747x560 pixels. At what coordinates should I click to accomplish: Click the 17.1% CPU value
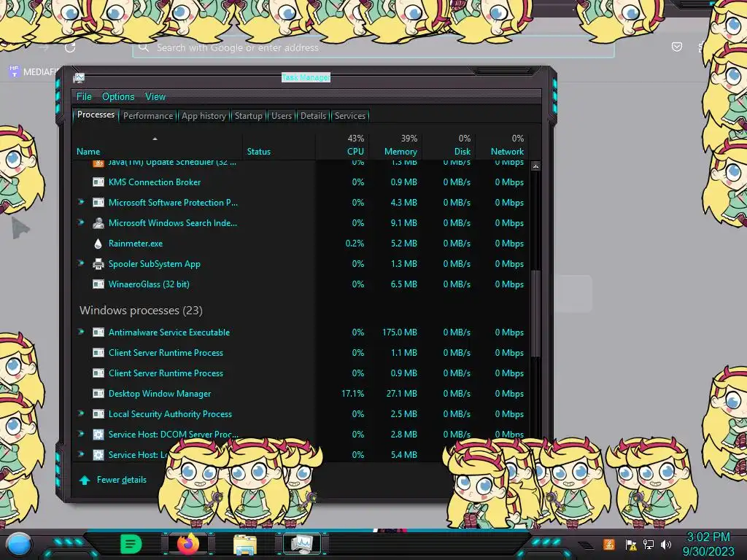352,394
